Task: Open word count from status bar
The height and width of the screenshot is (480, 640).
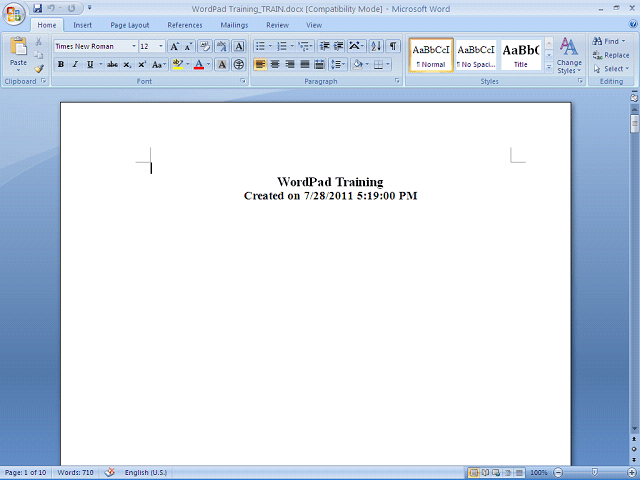Action: coord(76,473)
